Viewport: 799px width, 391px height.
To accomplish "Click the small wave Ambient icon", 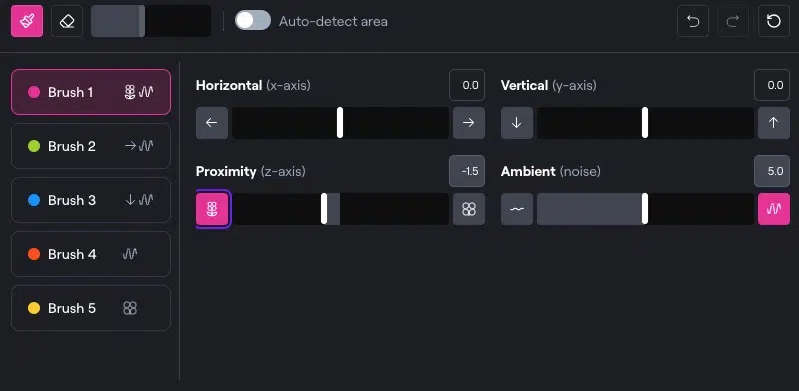I will pyautogui.click(x=517, y=209).
